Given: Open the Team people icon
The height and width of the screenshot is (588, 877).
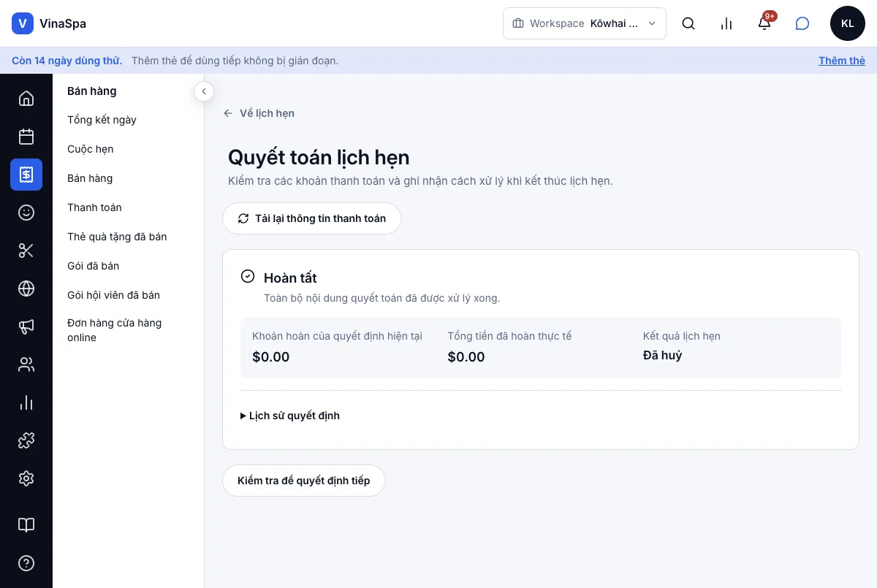Looking at the screenshot, I should coord(26,364).
